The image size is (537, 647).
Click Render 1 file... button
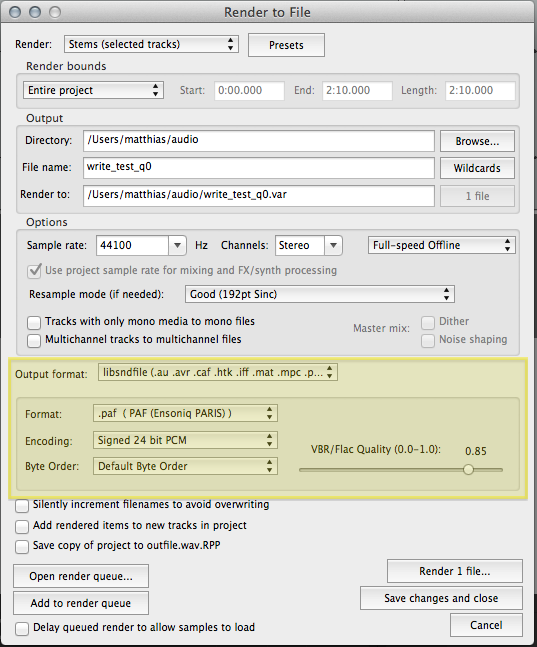click(455, 571)
